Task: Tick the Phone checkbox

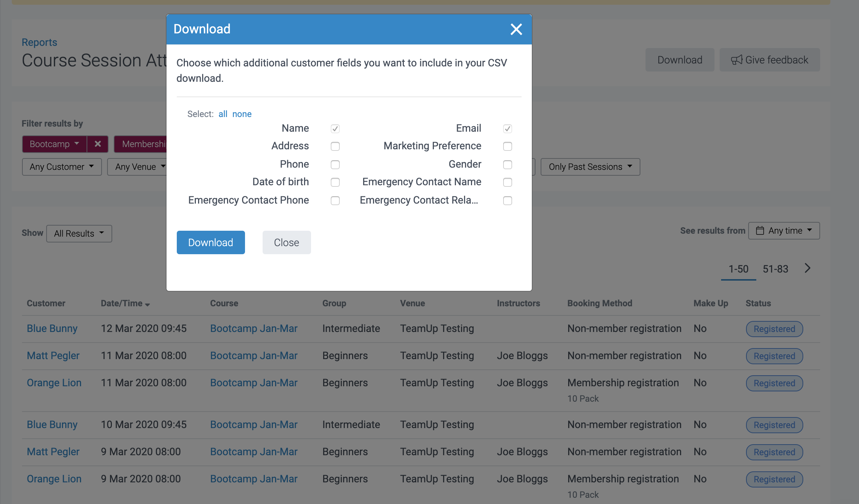Action: 335,165
